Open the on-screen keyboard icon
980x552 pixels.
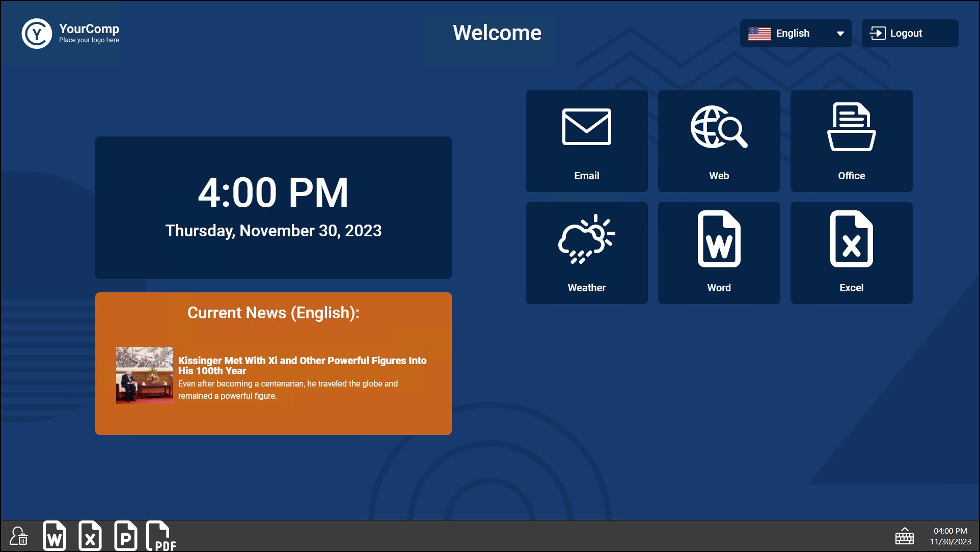click(x=905, y=536)
